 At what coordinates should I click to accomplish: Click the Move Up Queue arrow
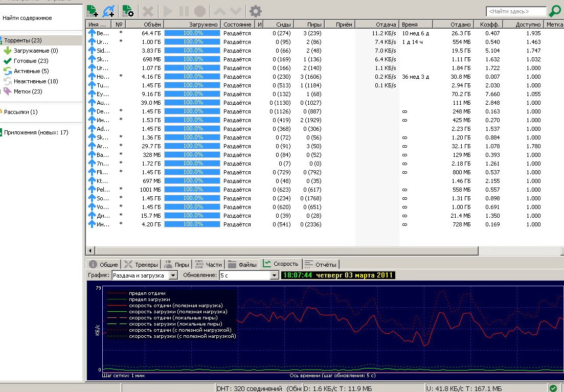coord(220,11)
